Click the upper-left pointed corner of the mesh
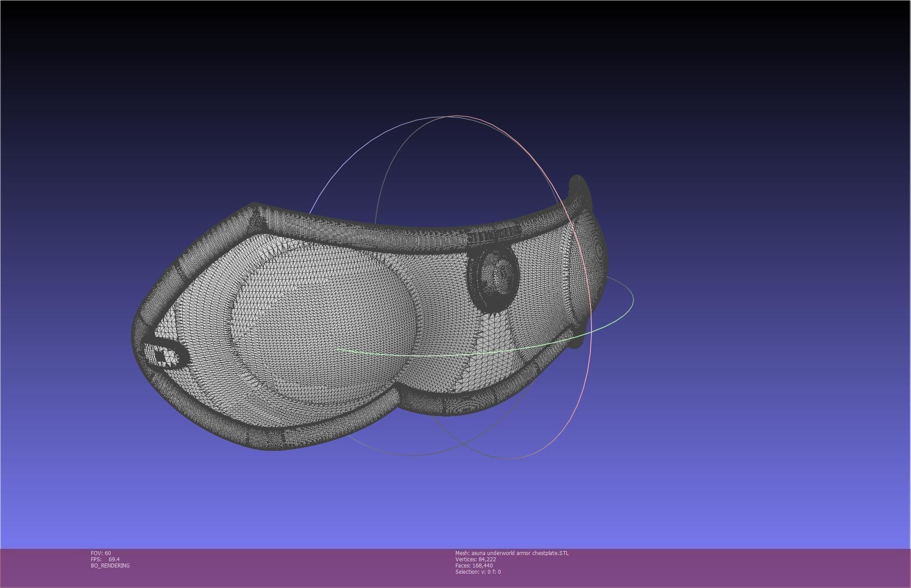Viewport: 911px width, 588px height. (254, 208)
